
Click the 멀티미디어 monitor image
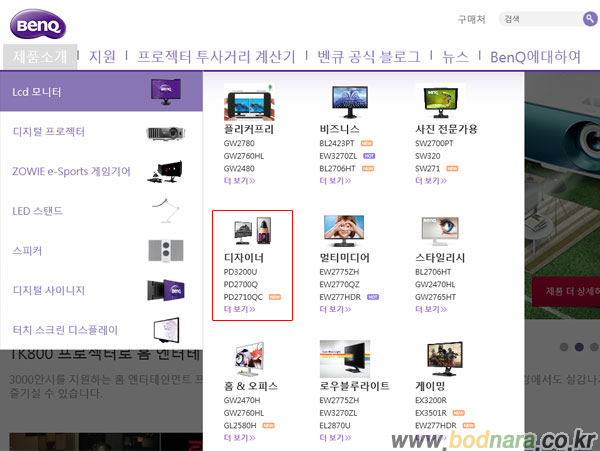(344, 230)
